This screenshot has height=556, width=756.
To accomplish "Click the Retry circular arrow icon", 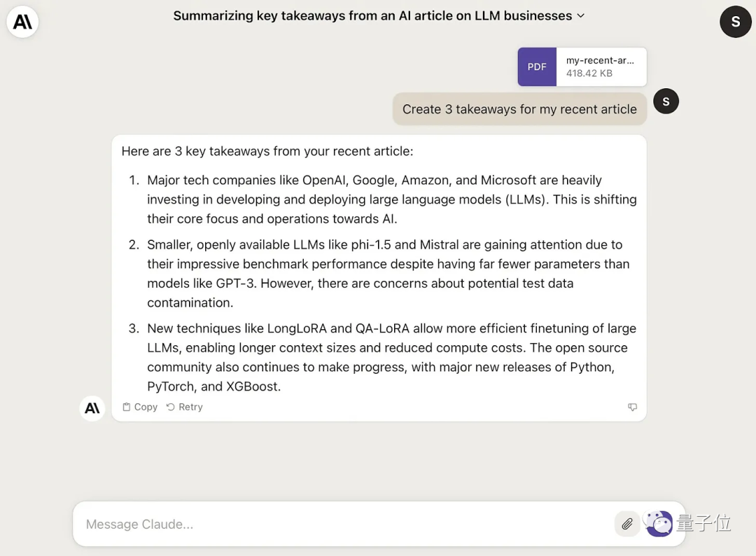I will [170, 407].
